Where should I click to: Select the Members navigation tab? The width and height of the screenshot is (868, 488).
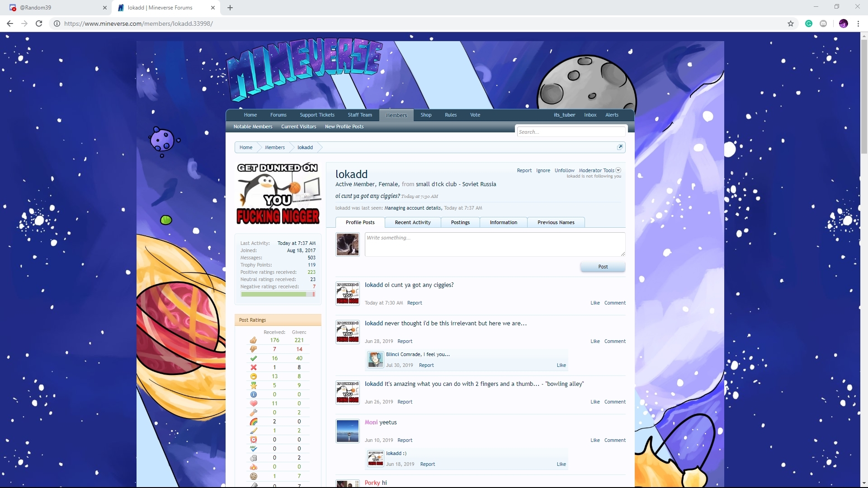point(396,115)
